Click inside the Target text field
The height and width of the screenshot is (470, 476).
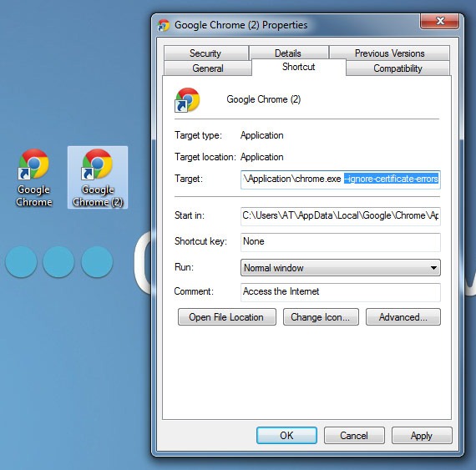point(341,179)
